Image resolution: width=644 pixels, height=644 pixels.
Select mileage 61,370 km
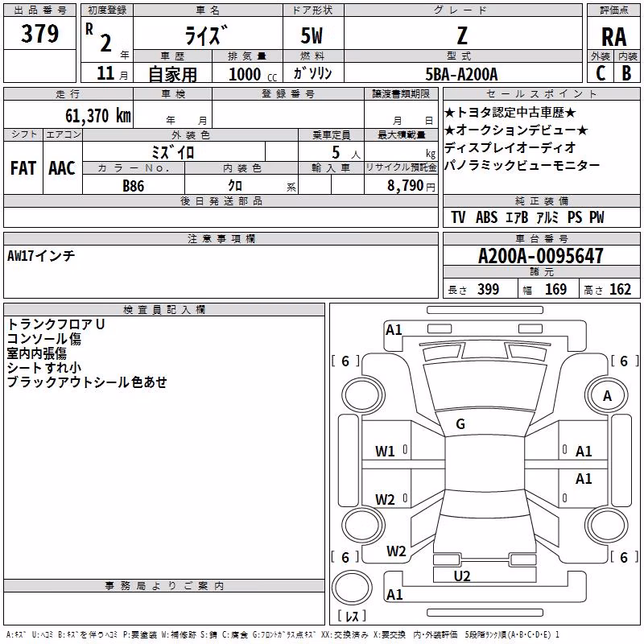coord(98,115)
